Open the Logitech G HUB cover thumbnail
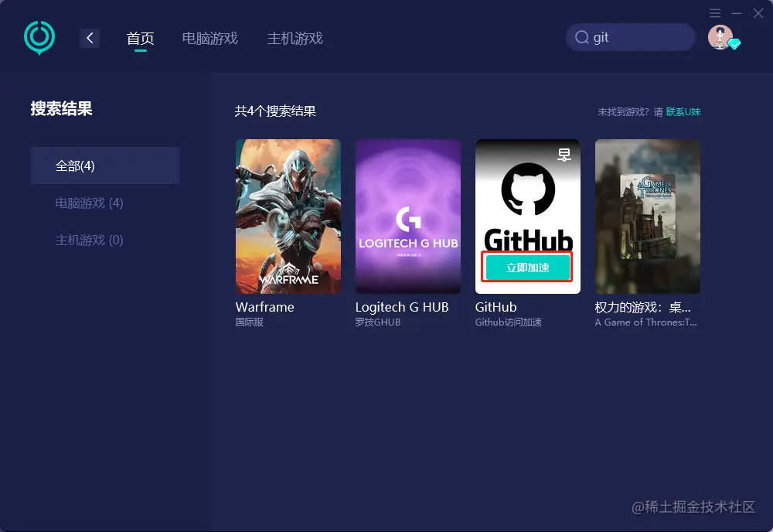This screenshot has width=773, height=532. pyautogui.click(x=408, y=217)
